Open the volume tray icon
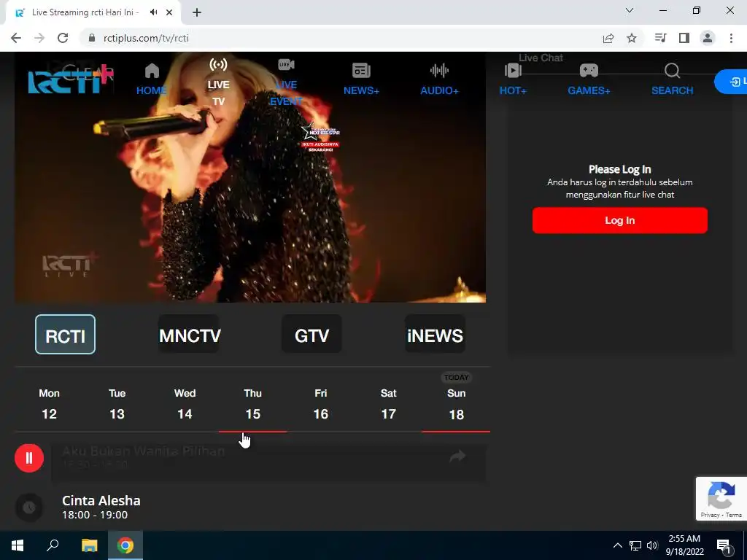 coord(652,545)
